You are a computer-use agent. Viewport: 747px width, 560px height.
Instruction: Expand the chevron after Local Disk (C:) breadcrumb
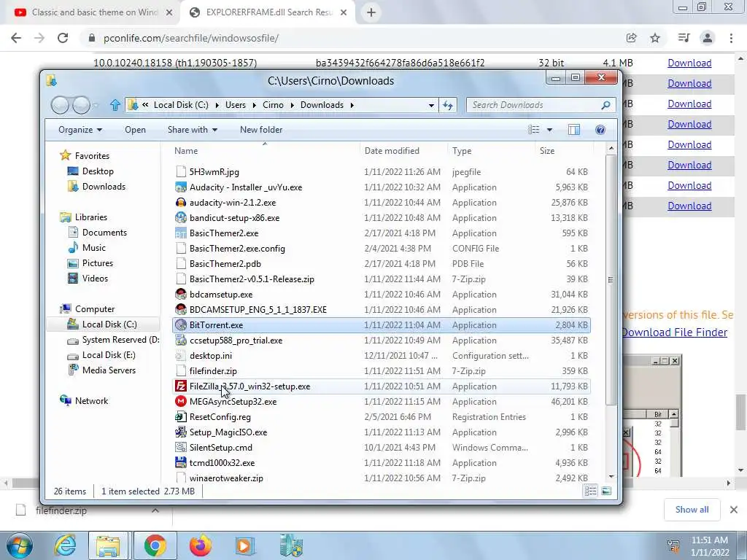[x=217, y=105]
